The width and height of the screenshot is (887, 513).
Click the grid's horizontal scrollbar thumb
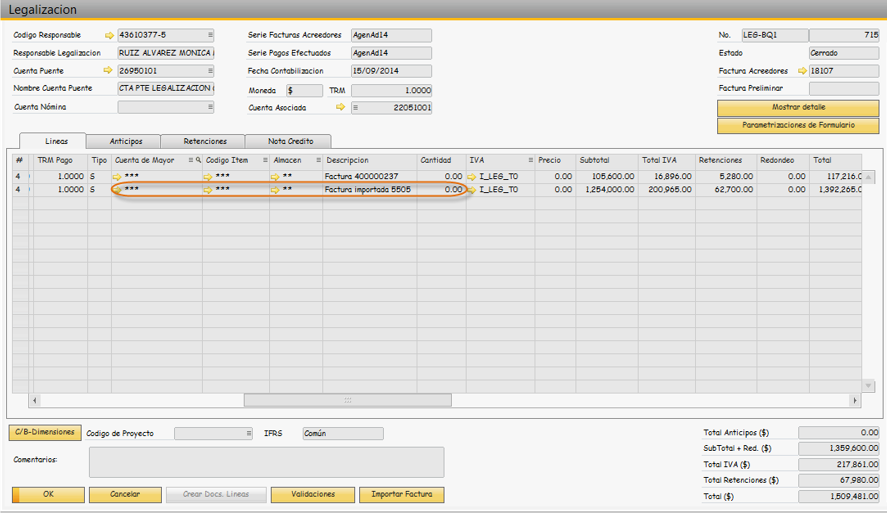(348, 400)
